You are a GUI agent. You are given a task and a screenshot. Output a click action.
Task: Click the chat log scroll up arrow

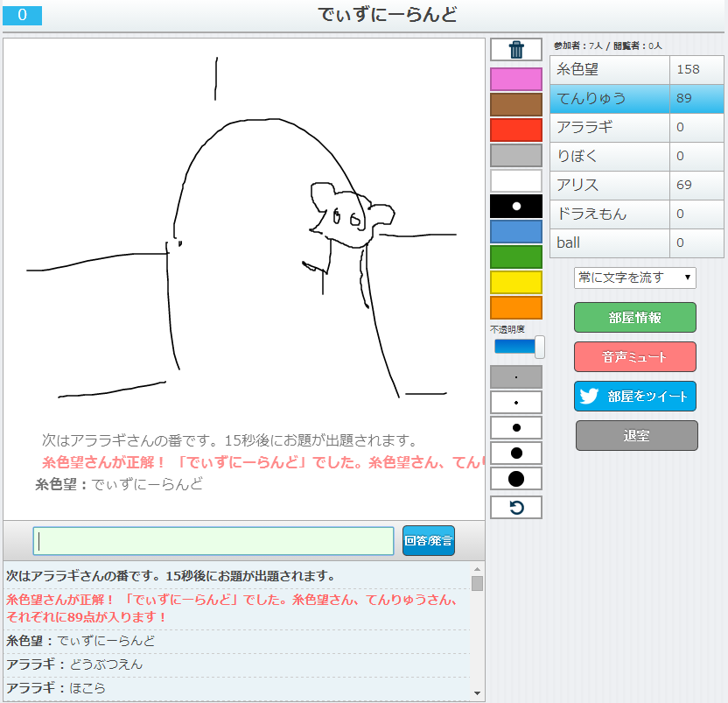click(477, 569)
